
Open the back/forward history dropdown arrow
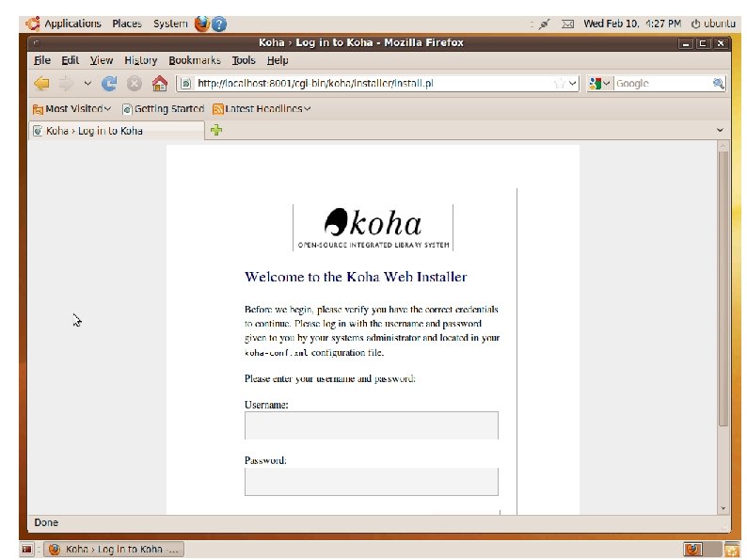[x=87, y=84]
